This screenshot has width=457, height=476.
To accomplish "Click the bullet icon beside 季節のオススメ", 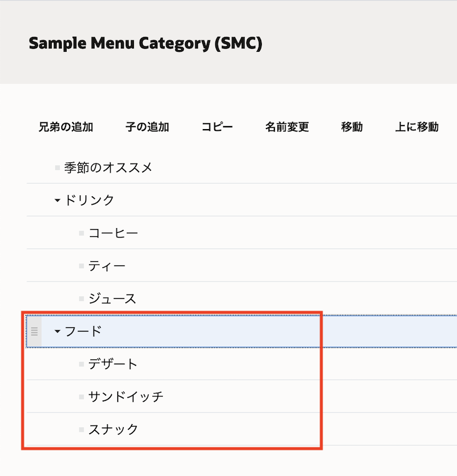I will [x=58, y=168].
